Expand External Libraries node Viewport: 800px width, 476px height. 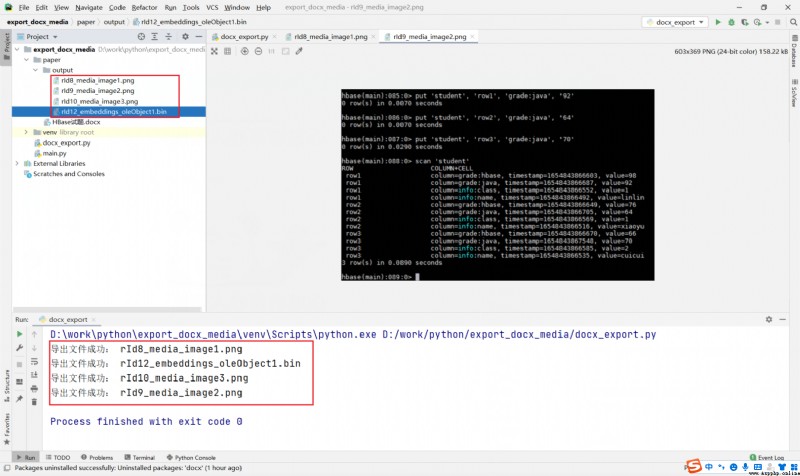pyautogui.click(x=17, y=163)
